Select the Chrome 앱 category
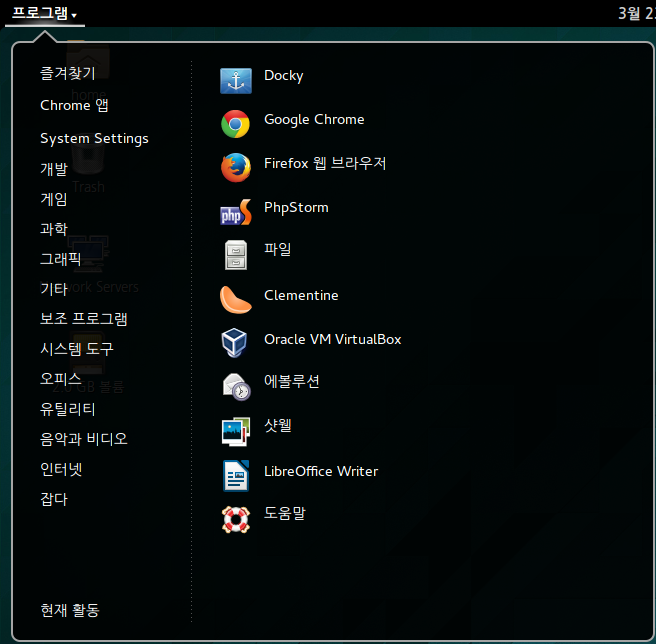656x644 pixels. [x=74, y=105]
